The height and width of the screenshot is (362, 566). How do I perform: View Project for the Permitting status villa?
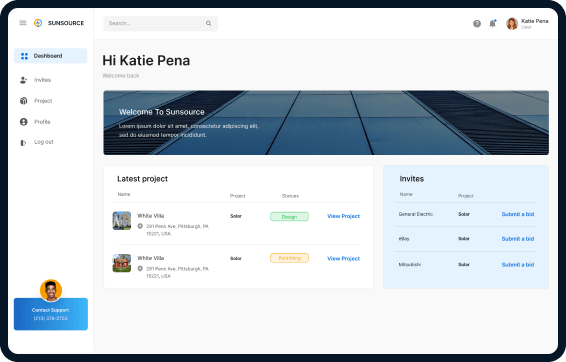[343, 259]
